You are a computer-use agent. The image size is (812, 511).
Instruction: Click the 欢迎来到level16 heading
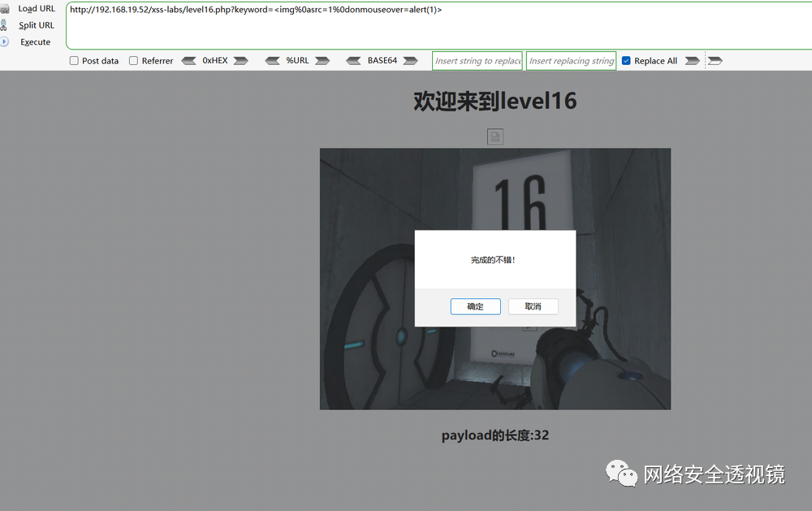[495, 101]
